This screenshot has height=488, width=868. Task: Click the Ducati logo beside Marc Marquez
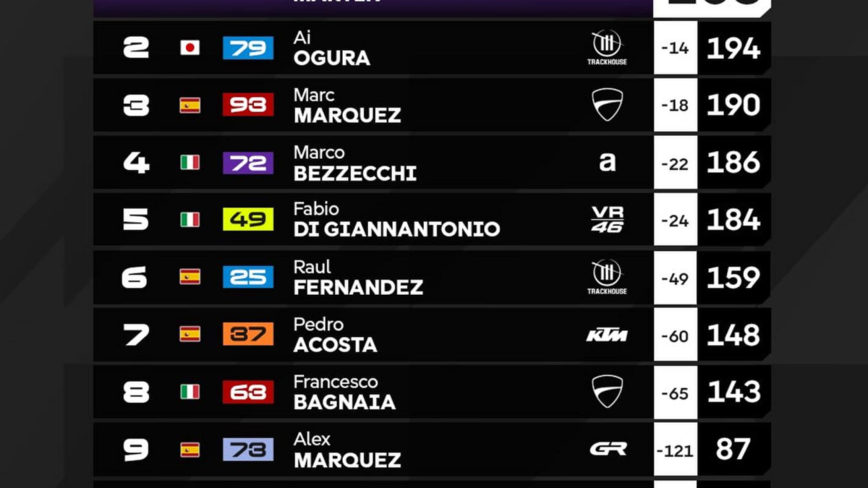coord(607,105)
